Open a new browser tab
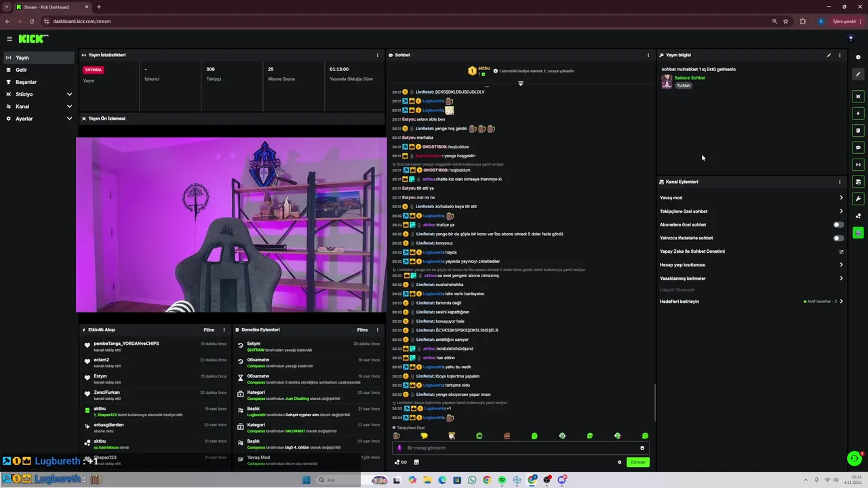Viewport: 868px width, 488px height. coord(99,7)
